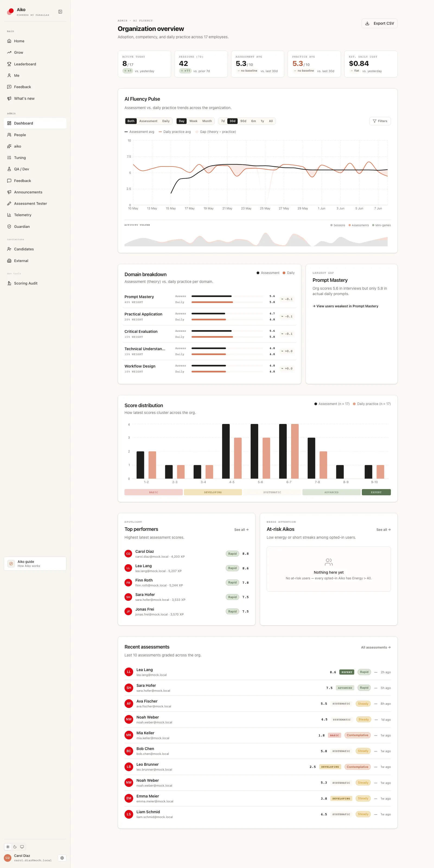Open settings gear beside Carol Diaz
This screenshot has height=868, width=434.
(62, 858)
